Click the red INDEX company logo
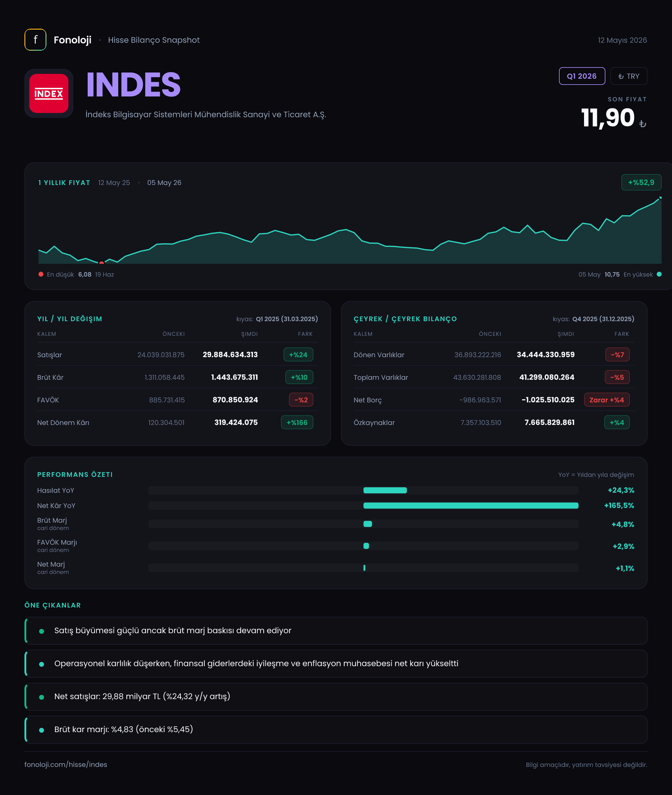This screenshot has width=672, height=795. (x=49, y=93)
